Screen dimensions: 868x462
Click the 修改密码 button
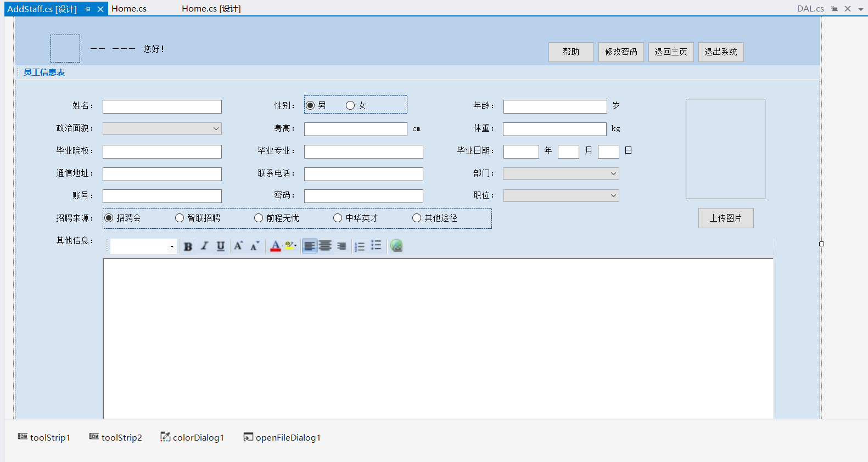coord(621,52)
